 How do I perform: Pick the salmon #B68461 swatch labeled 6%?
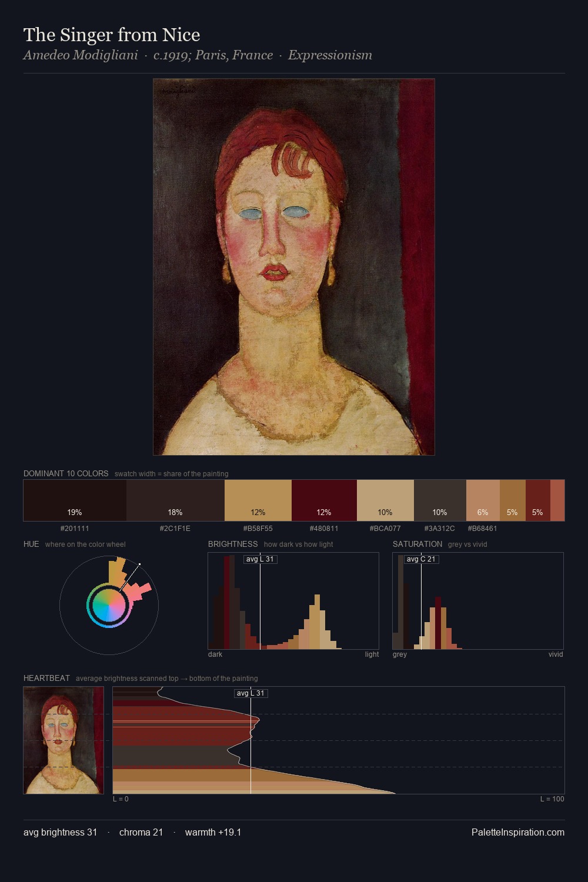(x=483, y=500)
